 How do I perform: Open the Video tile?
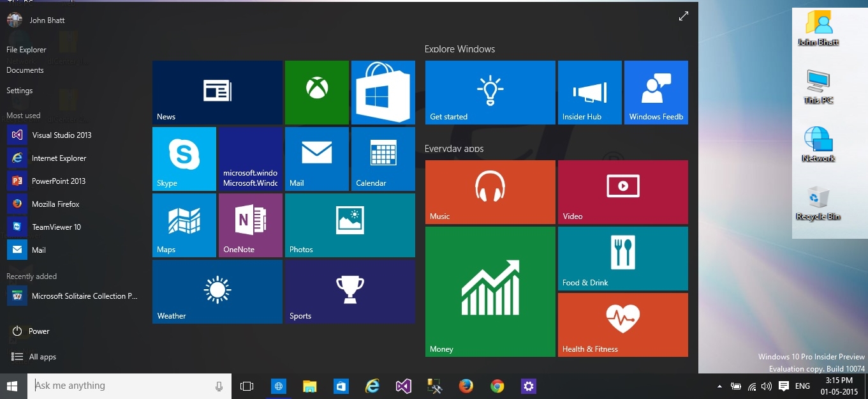[623, 192]
